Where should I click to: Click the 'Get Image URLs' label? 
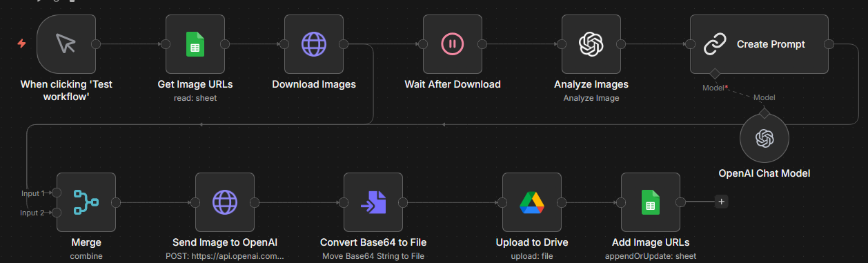pos(195,84)
